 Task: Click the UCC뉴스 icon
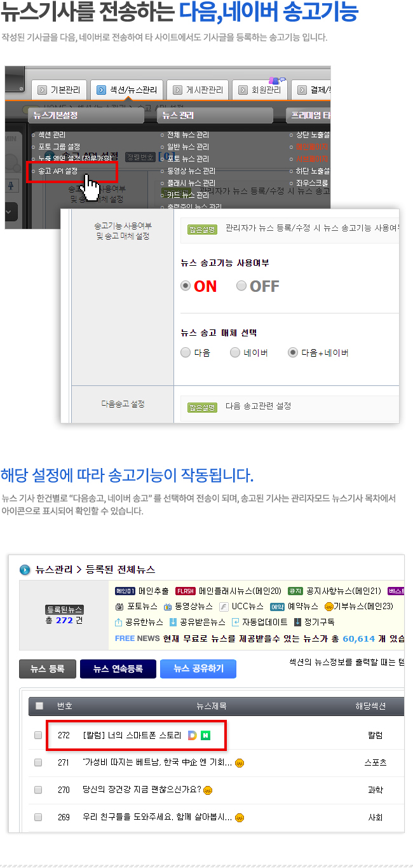coord(224,607)
